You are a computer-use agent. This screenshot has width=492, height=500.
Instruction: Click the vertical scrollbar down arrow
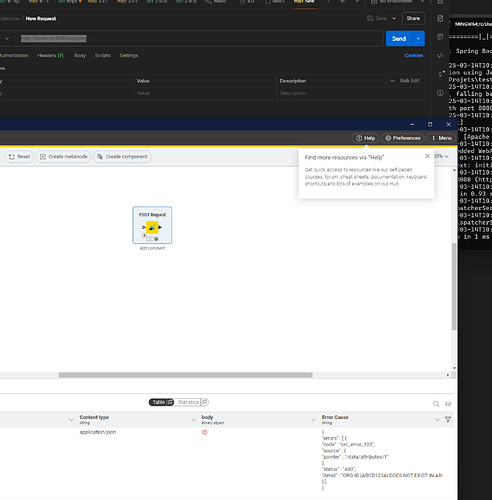454,368
